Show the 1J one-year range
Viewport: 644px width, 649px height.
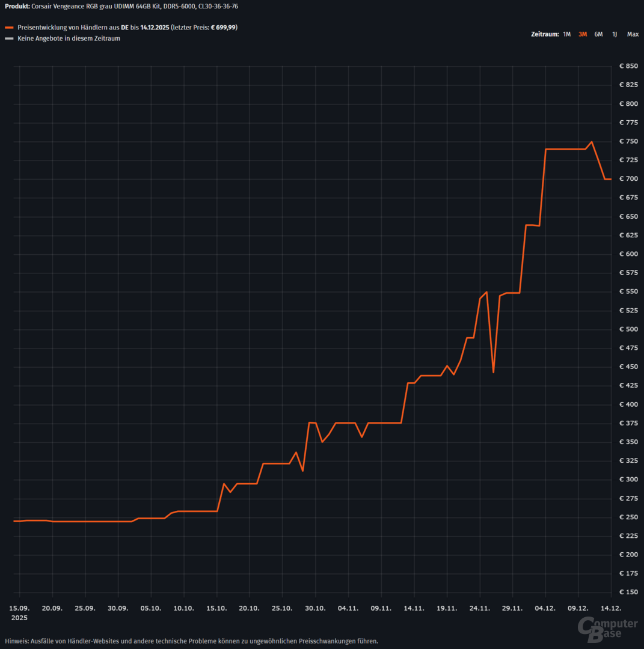pos(614,34)
